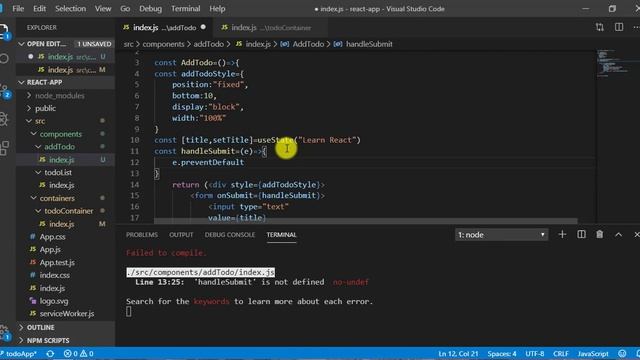Click the Open Changes compare icon
This screenshot has height=360, width=640.
coord(599,27)
